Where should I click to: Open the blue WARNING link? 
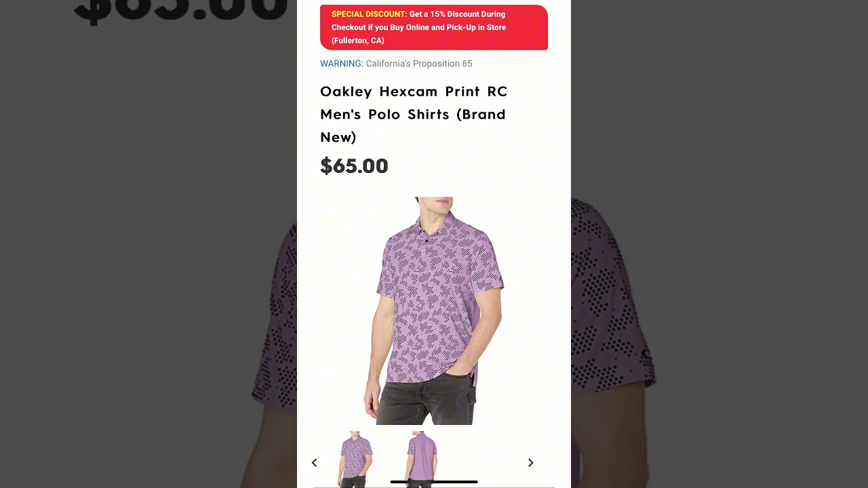pyautogui.click(x=341, y=64)
